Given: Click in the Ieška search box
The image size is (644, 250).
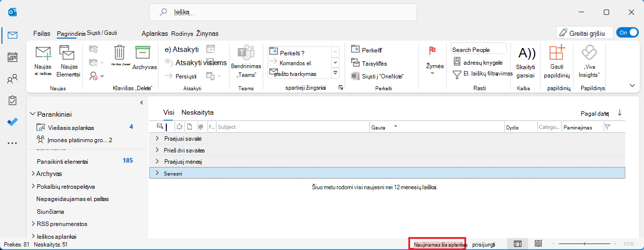Looking at the screenshot, I should click(283, 12).
